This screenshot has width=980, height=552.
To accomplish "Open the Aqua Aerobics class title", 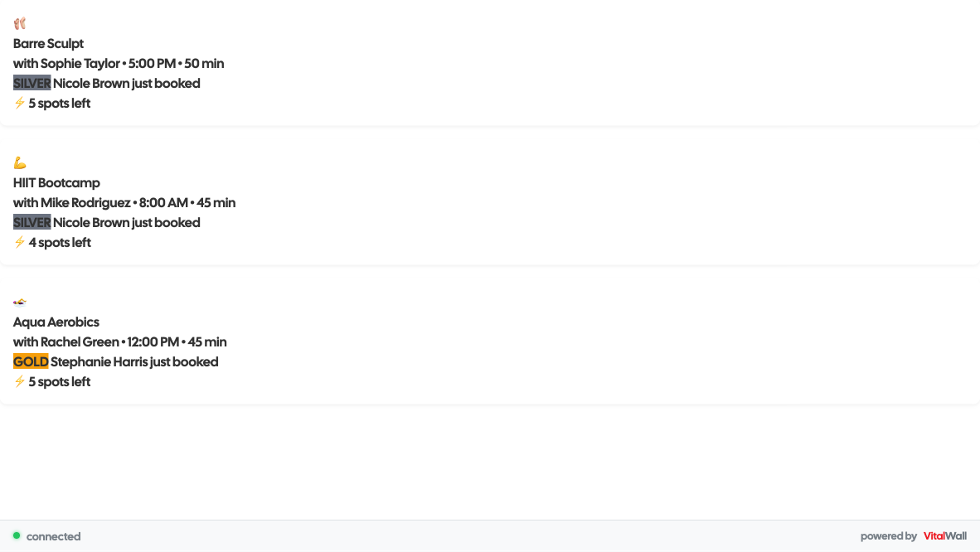I will tap(56, 322).
